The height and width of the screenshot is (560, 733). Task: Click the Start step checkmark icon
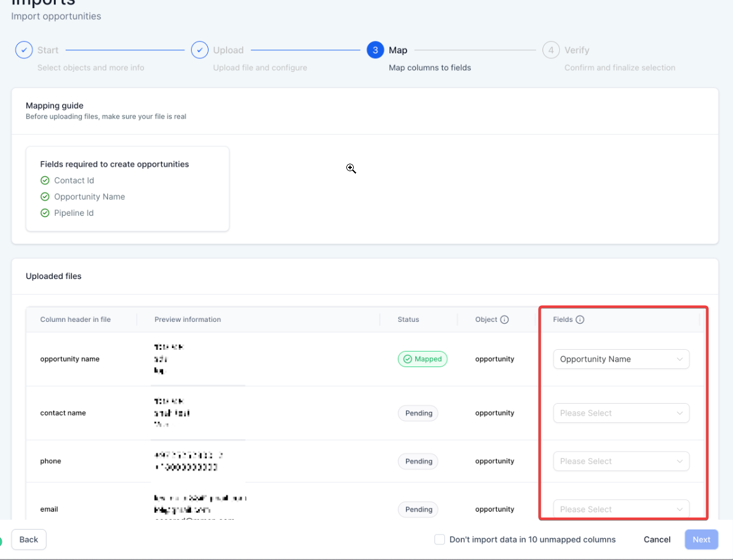[24, 50]
